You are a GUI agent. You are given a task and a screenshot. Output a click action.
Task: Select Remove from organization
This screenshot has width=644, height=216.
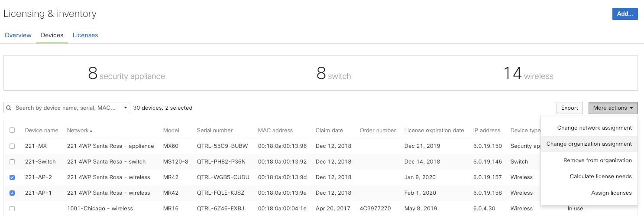coord(597,160)
